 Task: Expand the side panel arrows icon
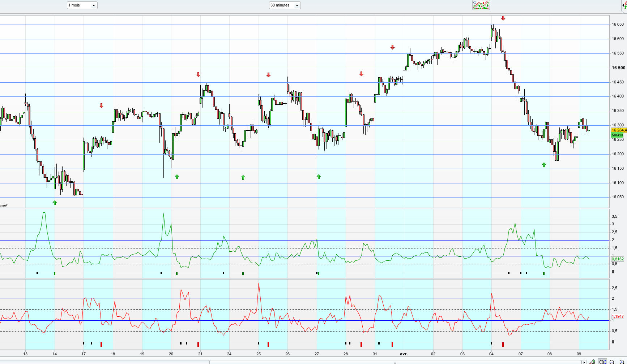[625, 5]
